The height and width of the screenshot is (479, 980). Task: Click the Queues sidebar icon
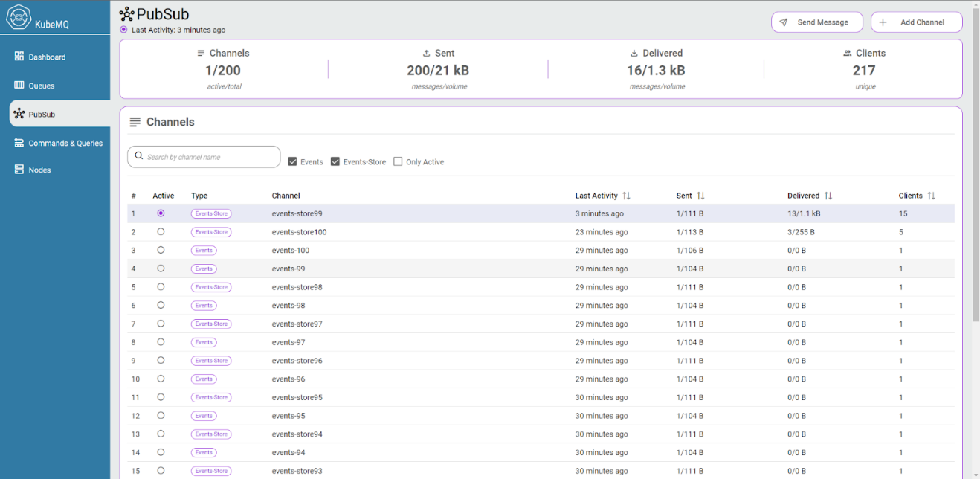tap(19, 85)
